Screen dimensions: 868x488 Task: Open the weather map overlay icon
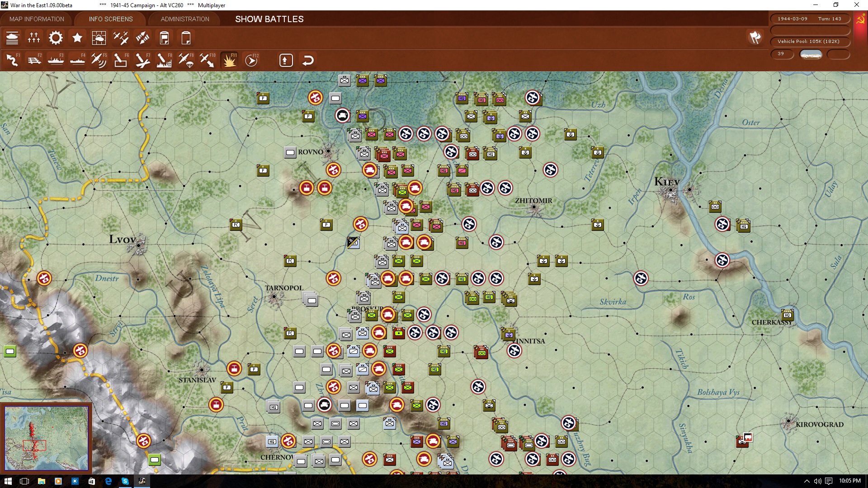coord(99,38)
